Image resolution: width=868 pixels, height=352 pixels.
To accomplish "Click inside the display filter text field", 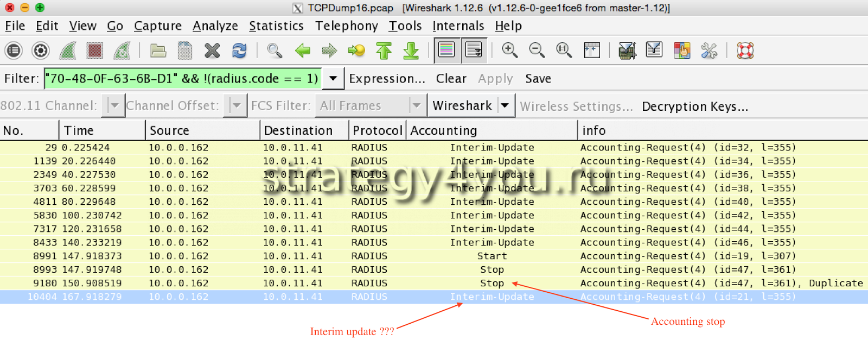I will pyautogui.click(x=183, y=78).
